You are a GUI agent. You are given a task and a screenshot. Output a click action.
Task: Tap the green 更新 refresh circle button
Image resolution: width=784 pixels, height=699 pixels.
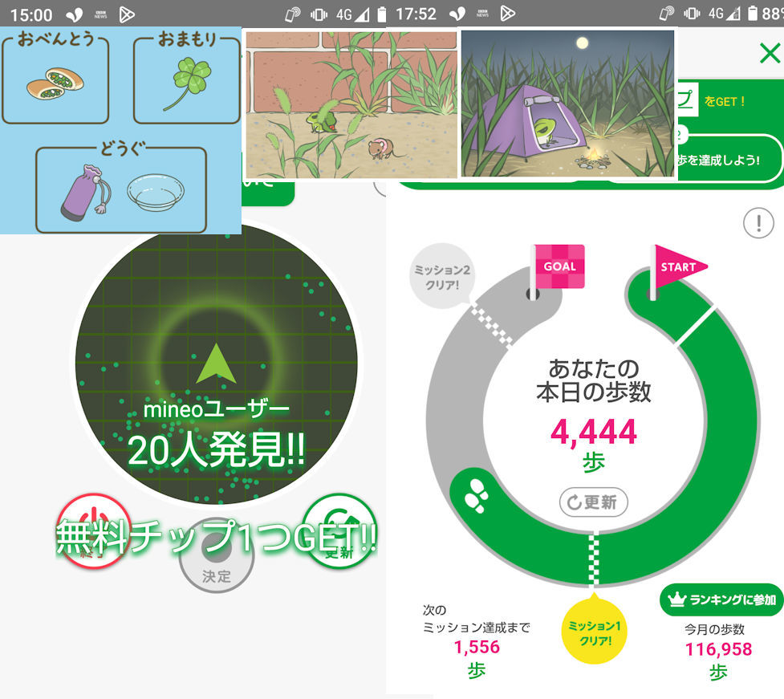[339, 530]
